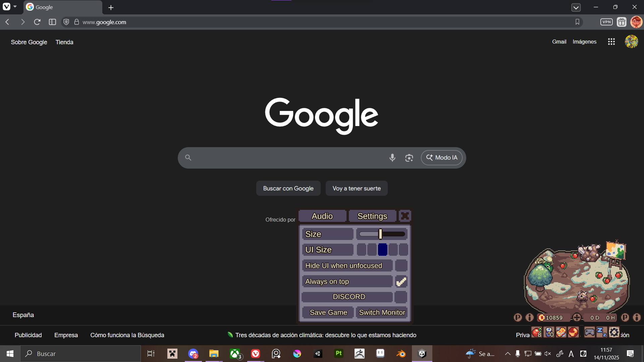Click the gear settings icon in game
Image resolution: width=644 pixels, height=362 pixels.
point(614,332)
